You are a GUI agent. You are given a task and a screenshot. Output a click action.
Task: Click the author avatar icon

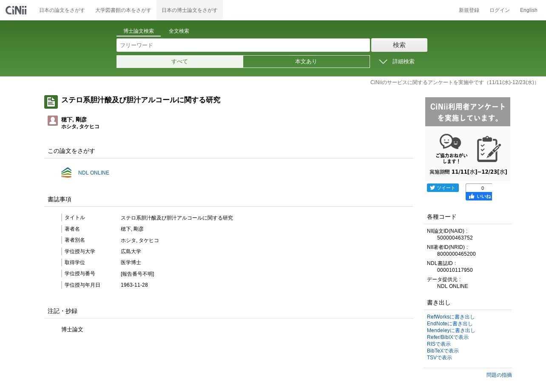coord(53,121)
